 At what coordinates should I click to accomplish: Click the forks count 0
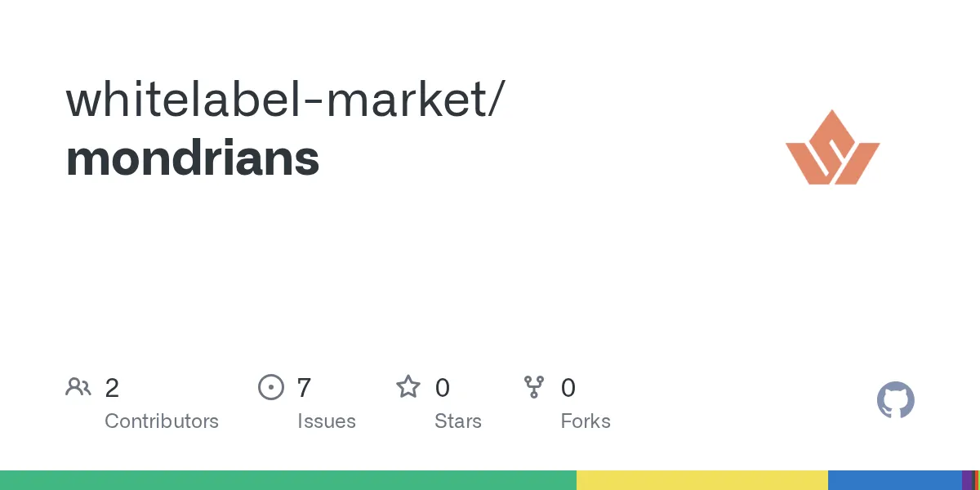[568, 388]
